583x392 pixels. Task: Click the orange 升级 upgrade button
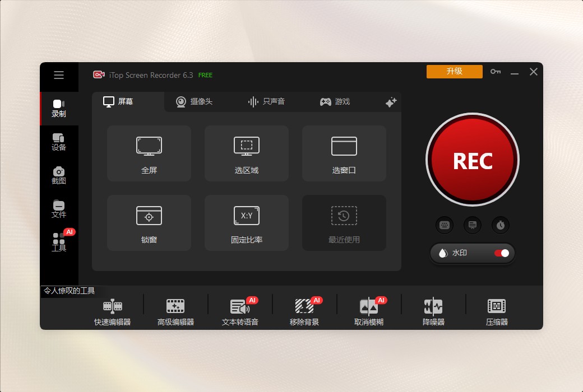coord(454,72)
